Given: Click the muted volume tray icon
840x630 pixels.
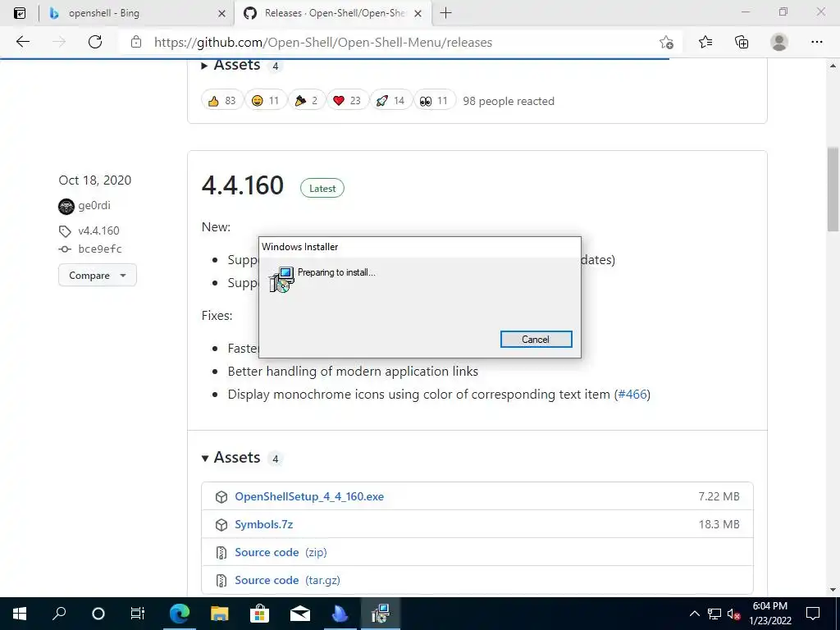Looking at the screenshot, I should (734, 614).
